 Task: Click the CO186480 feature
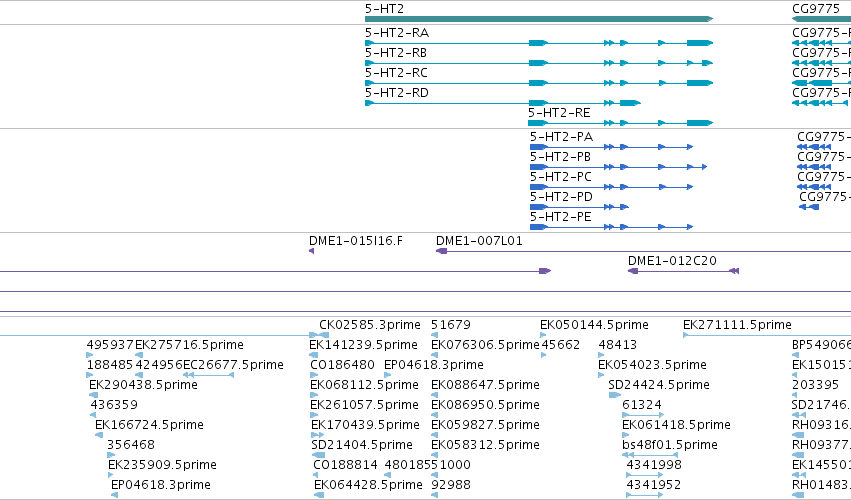tap(313, 375)
